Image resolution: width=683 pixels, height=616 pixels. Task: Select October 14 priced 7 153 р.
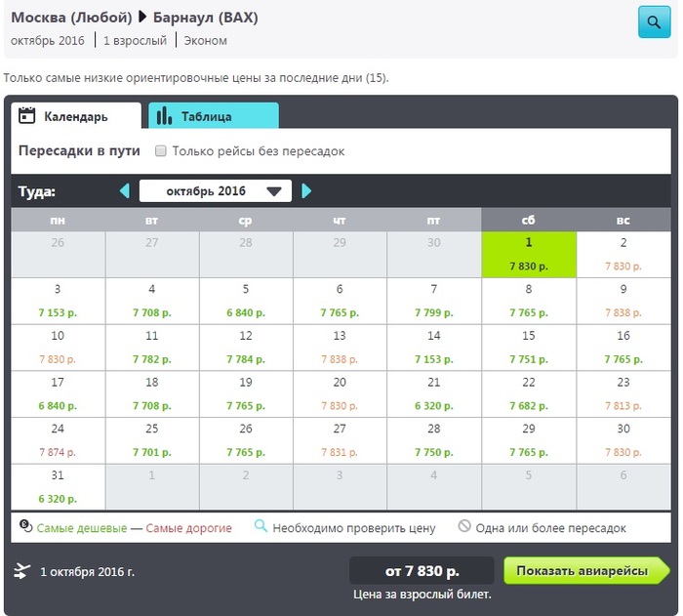(x=434, y=348)
